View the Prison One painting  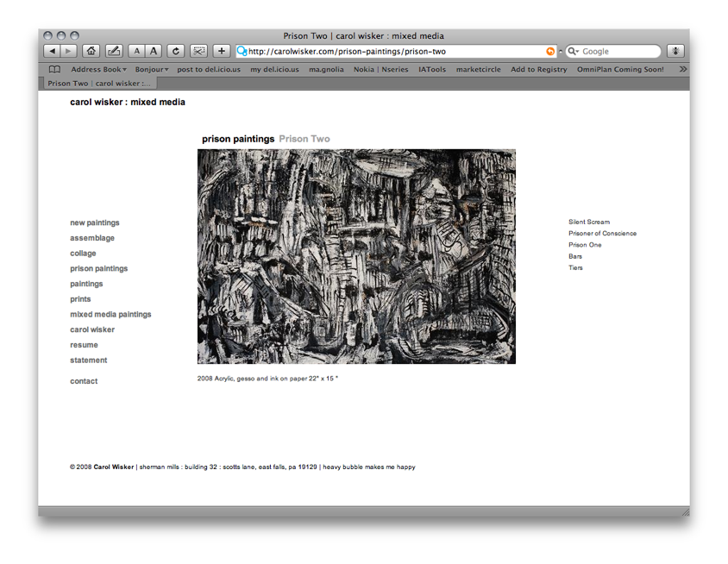(x=585, y=245)
